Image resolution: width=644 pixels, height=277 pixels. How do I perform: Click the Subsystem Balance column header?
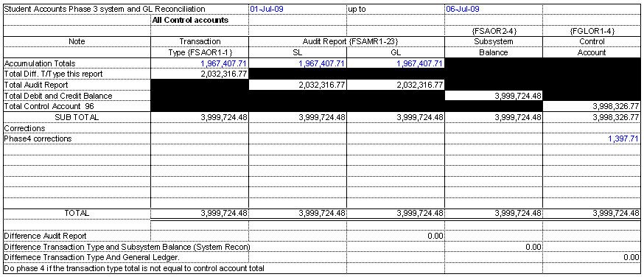494,47
